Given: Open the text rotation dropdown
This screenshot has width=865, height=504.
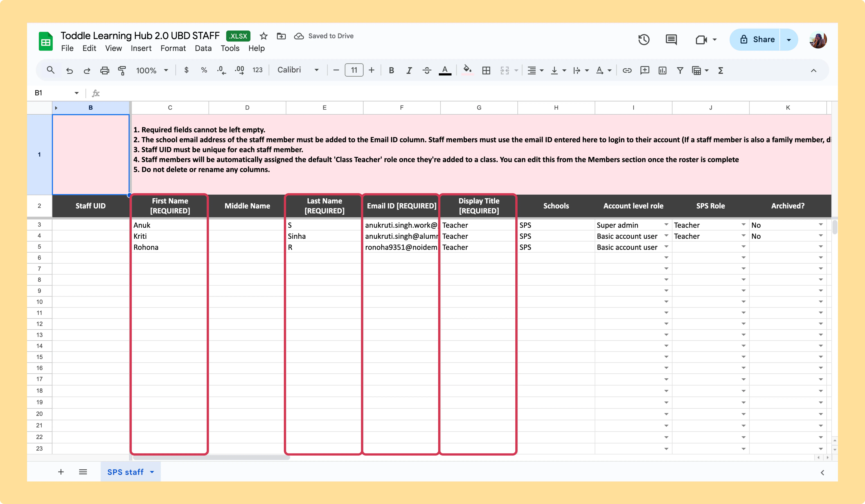Looking at the screenshot, I should click(604, 70).
